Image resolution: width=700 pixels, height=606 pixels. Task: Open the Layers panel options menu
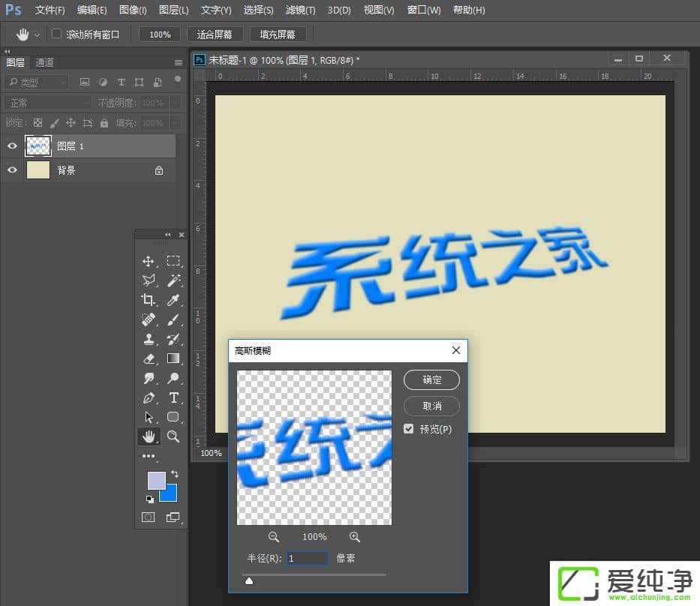tap(179, 62)
